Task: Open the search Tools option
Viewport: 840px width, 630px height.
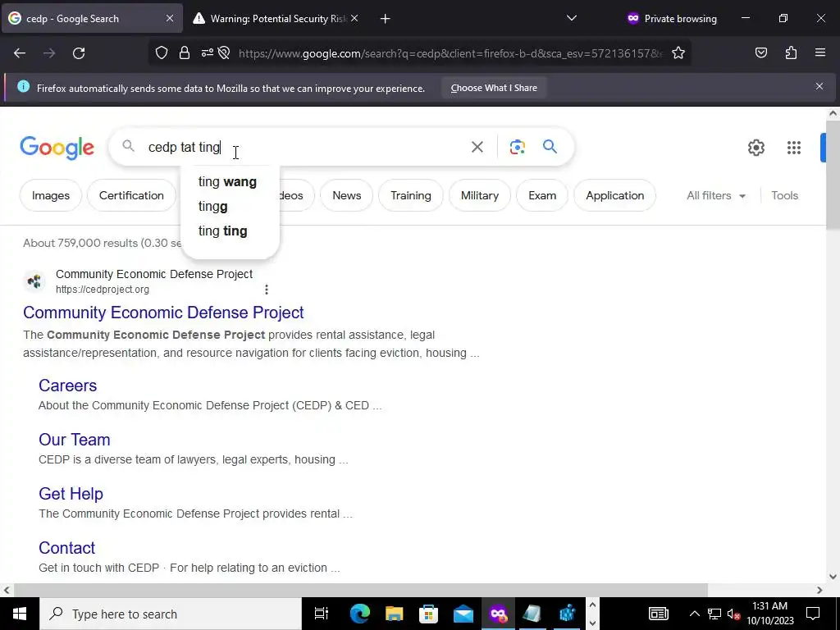Action: (x=784, y=195)
